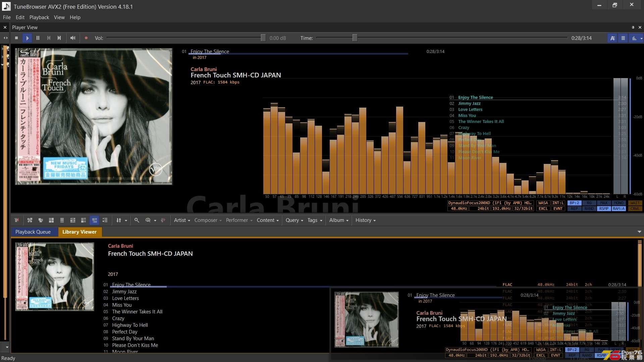Click the sort arrows icon in library toolbar
The height and width of the screenshot is (362, 644).
119,220
